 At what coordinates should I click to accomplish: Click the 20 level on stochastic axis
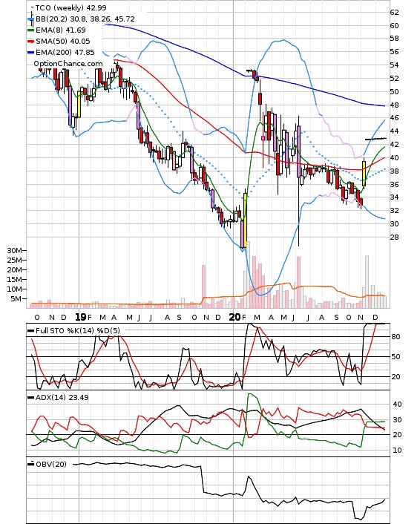coord(396,376)
